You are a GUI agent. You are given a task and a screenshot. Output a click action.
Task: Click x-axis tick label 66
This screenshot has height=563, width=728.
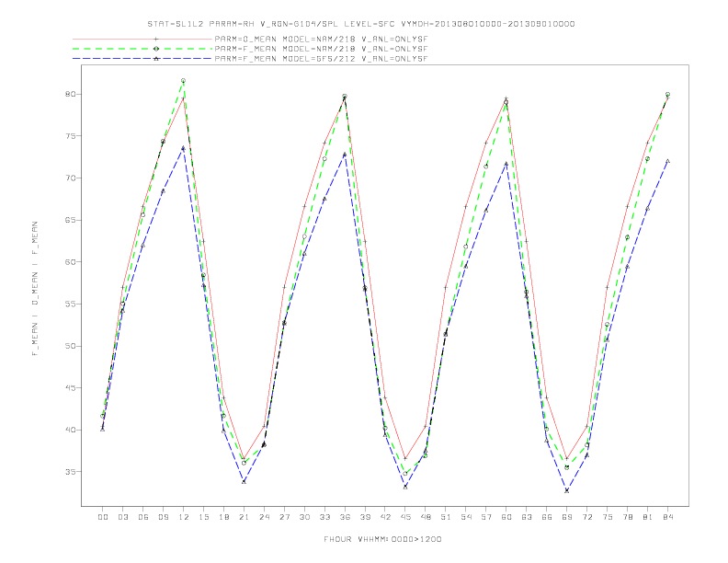pyautogui.click(x=547, y=517)
